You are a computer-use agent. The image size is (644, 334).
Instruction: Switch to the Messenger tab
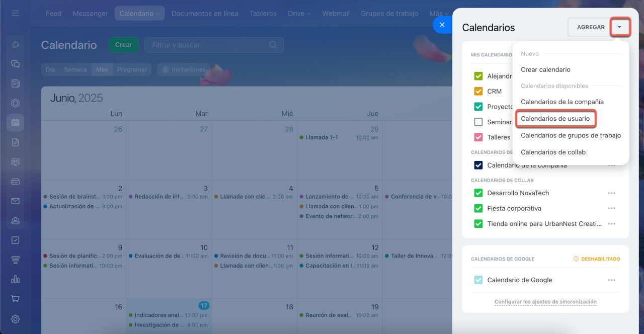tap(91, 14)
